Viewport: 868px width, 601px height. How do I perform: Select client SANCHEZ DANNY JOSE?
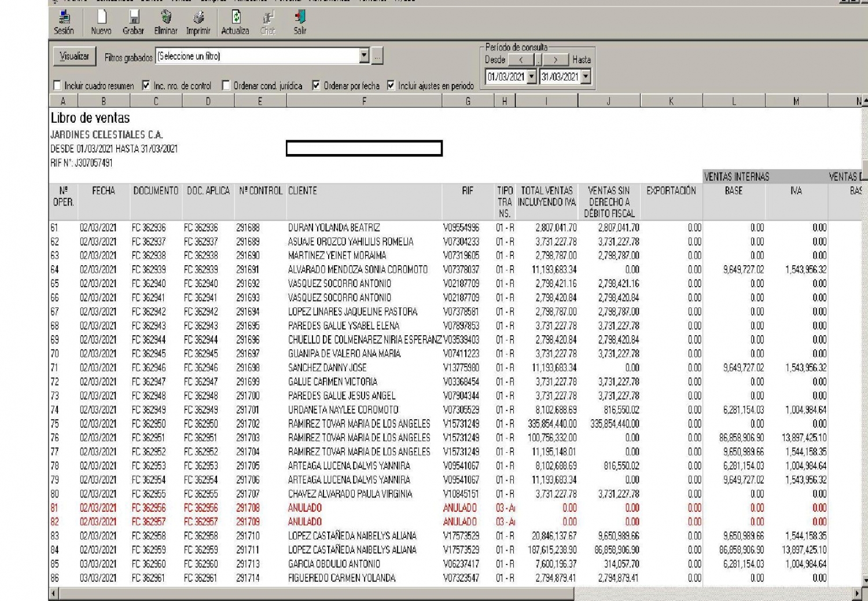[327, 368]
